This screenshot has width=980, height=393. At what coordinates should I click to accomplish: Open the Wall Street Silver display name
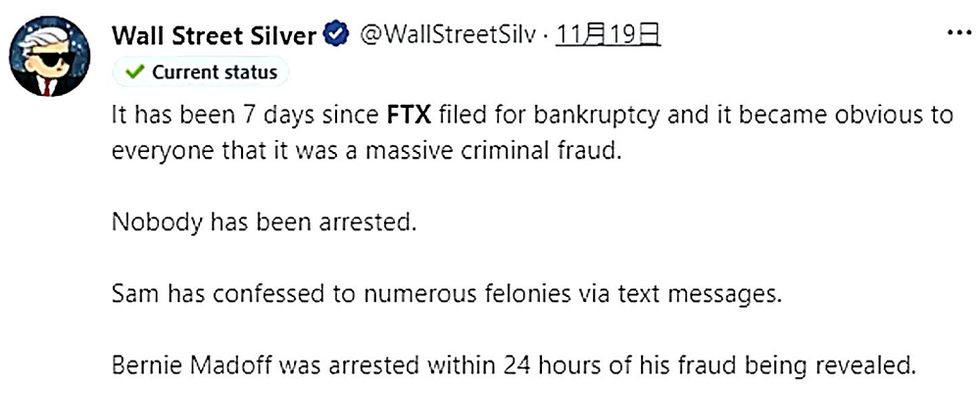[x=215, y=36]
